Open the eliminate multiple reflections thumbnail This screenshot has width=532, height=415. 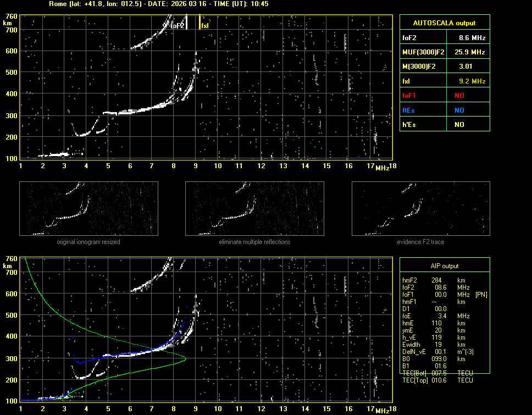(x=254, y=208)
